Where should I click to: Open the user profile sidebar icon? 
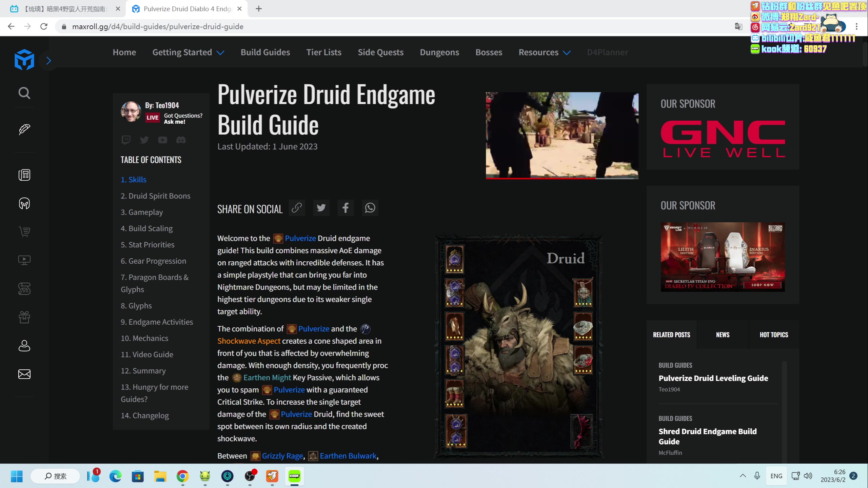(x=24, y=346)
